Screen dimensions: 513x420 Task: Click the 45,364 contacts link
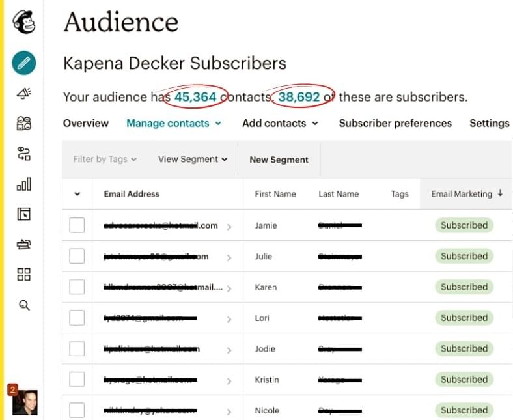(195, 97)
